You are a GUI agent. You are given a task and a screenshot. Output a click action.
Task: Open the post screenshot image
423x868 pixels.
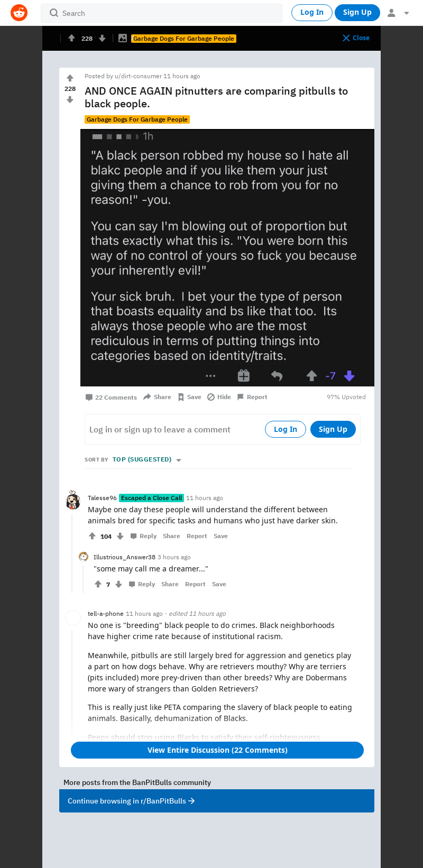(x=227, y=258)
